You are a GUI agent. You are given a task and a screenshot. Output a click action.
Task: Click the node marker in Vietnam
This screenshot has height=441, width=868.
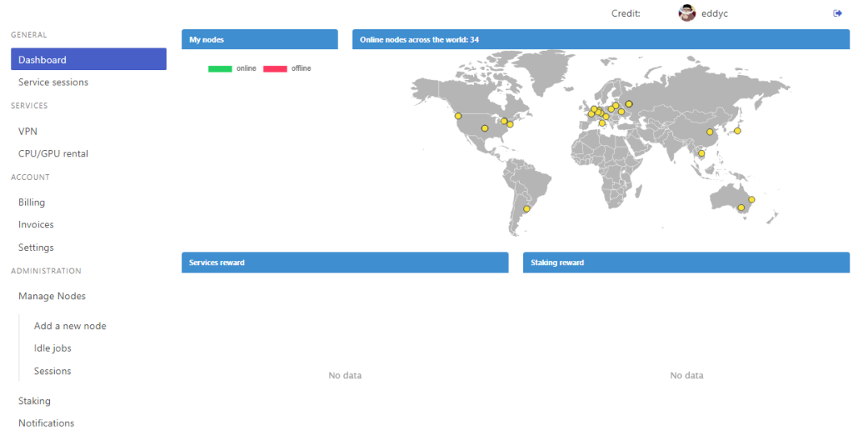pyautogui.click(x=701, y=153)
